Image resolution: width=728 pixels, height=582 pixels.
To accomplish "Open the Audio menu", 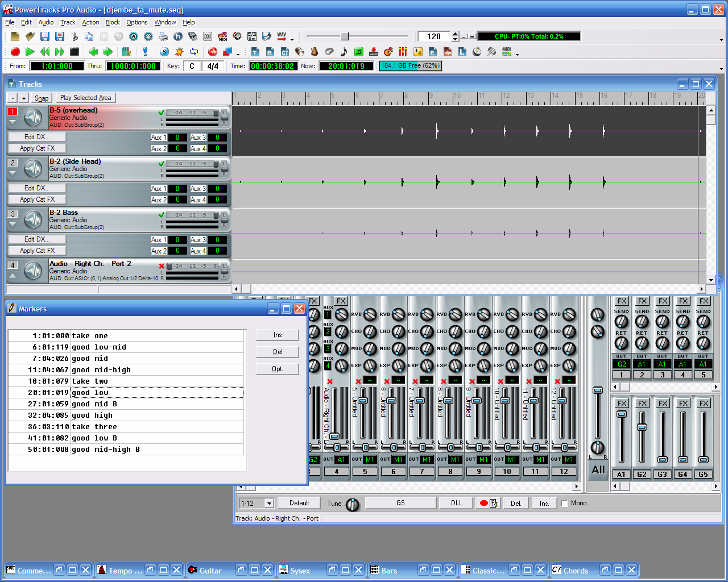I will [x=46, y=22].
